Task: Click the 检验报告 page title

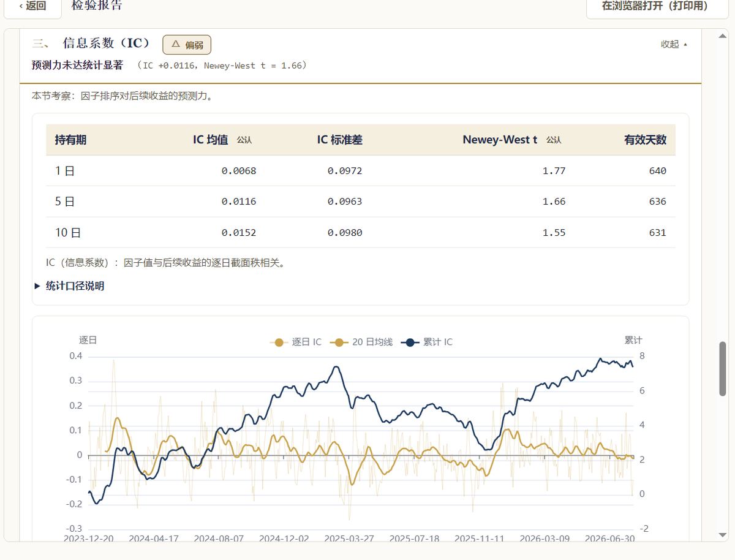Action: point(97,6)
